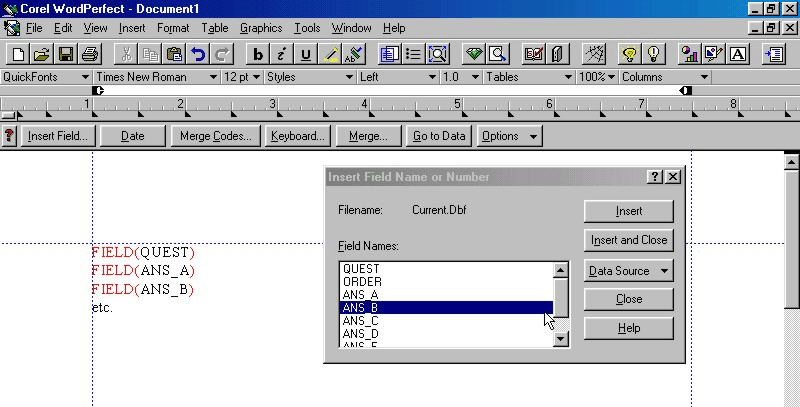Click the Merge... button
This screenshot has height=407, width=800.
coord(368,136)
